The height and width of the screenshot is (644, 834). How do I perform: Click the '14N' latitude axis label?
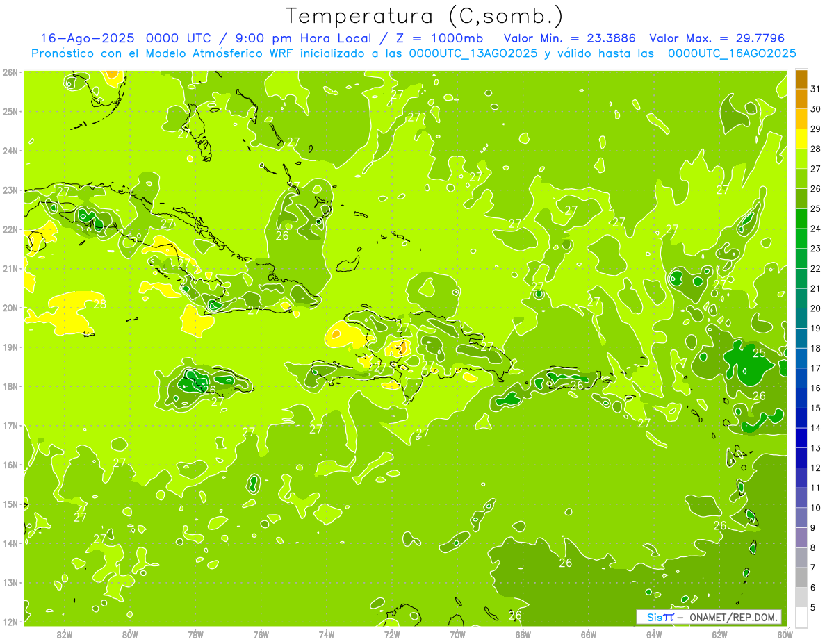click(10, 543)
